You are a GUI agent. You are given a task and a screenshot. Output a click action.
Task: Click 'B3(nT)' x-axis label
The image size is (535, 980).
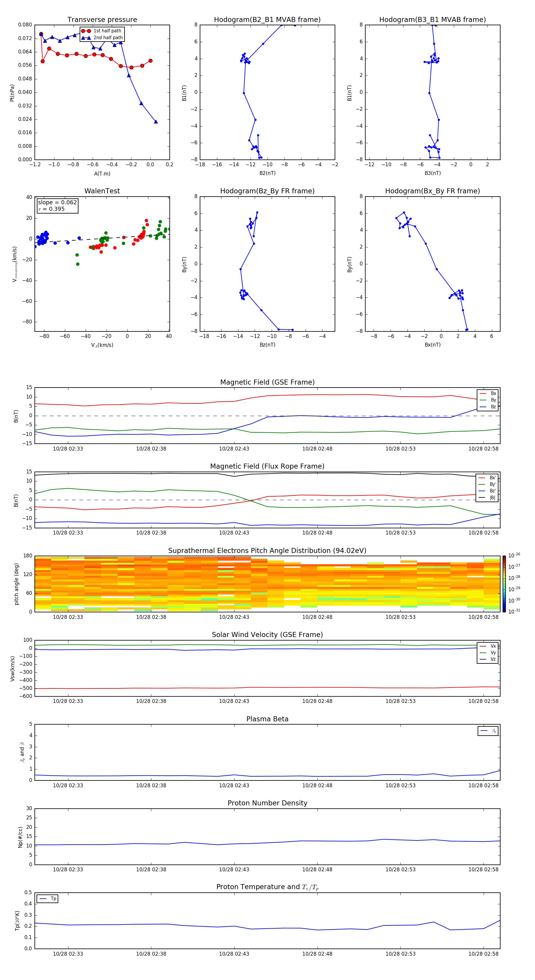click(432, 173)
